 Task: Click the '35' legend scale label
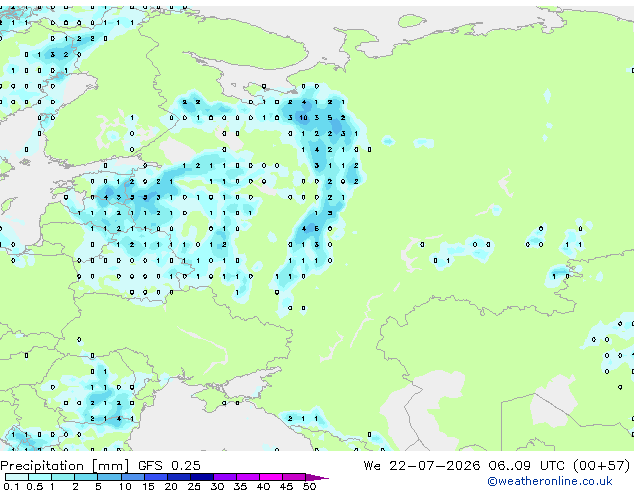[240, 486]
